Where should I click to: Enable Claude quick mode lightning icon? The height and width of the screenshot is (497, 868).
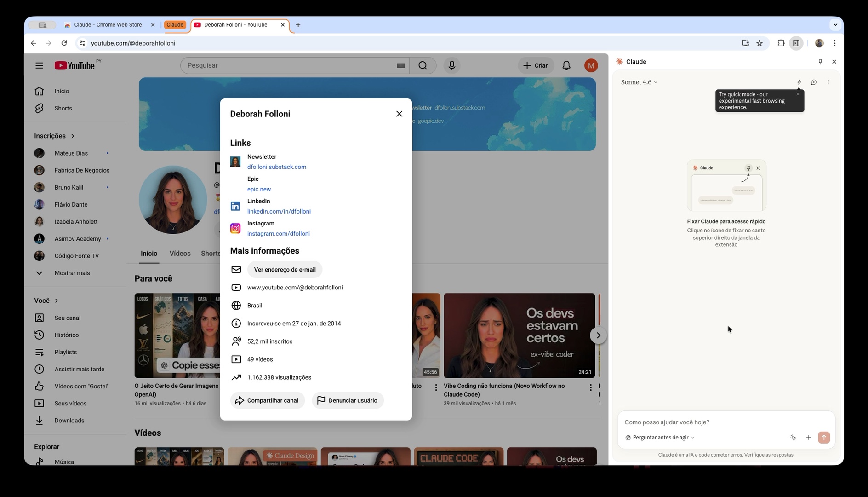[x=799, y=82]
